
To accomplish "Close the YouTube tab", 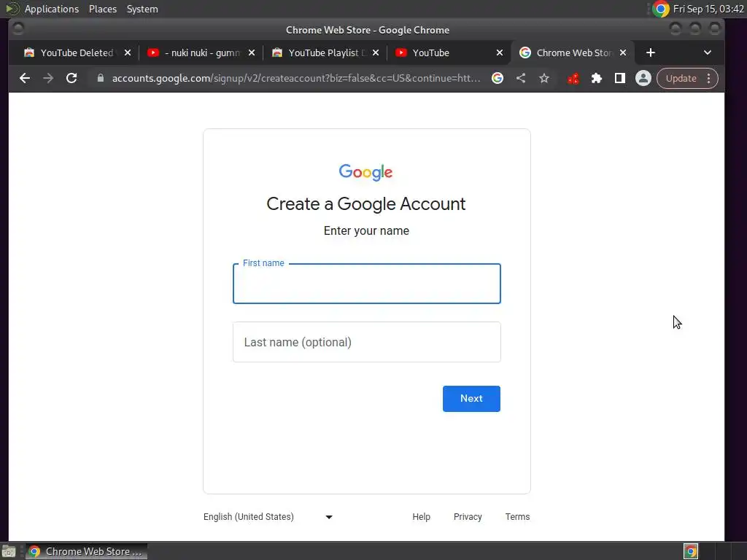I will point(499,52).
